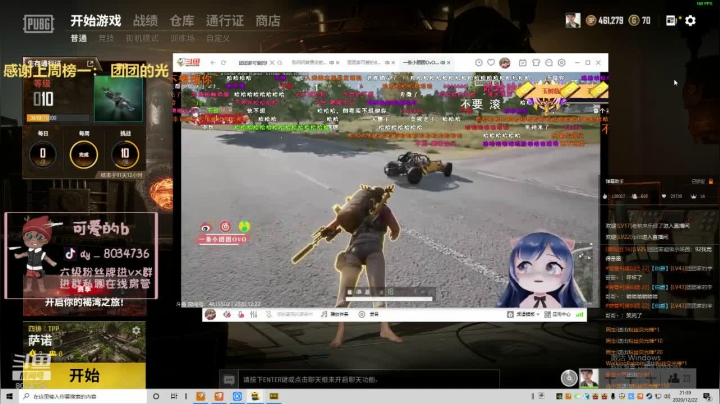Open 应用中心 app center button
The width and height of the screenshot is (720, 404).
(x=557, y=314)
